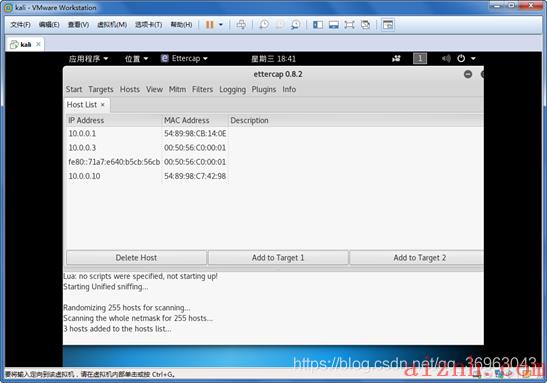
Task: Open the 文件(F) menu in VMware
Action: pos(20,25)
